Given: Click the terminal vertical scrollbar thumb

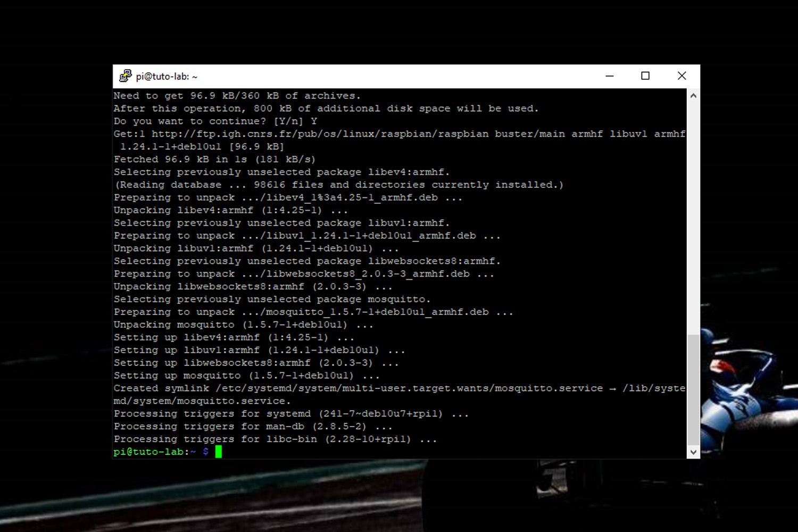Looking at the screenshot, I should point(693,390).
